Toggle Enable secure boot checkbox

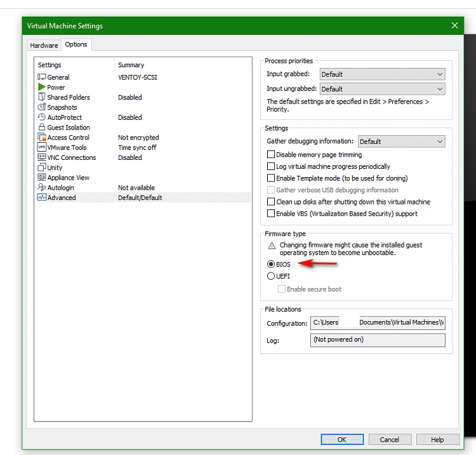pos(282,289)
